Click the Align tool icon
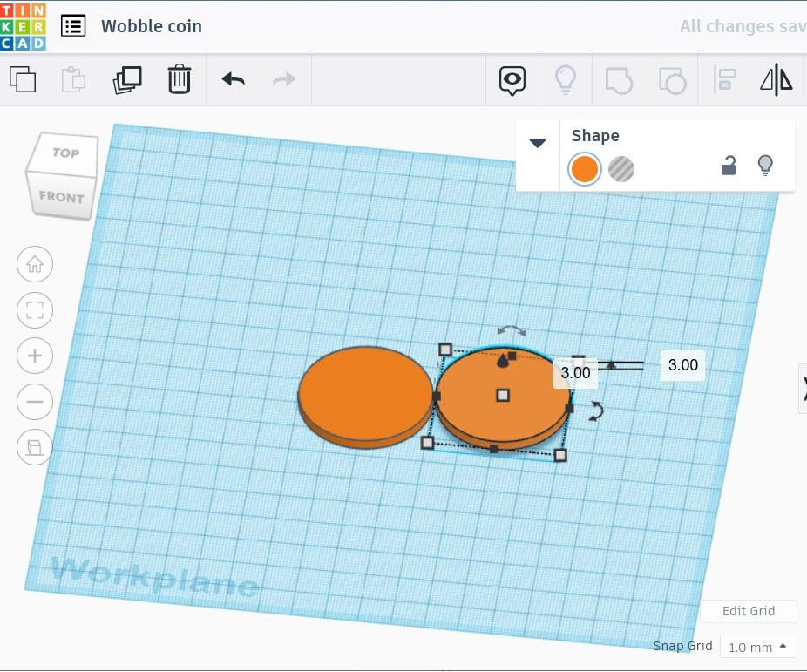807x672 pixels. pos(725,80)
